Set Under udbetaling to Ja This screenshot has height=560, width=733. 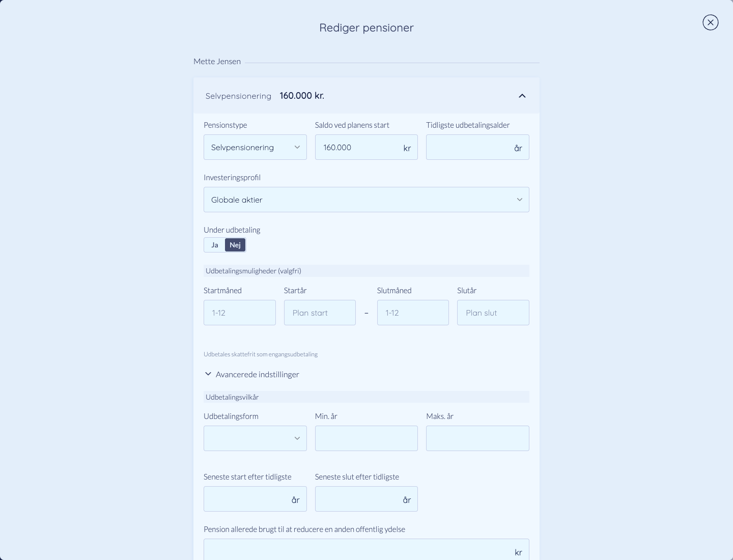[215, 245]
